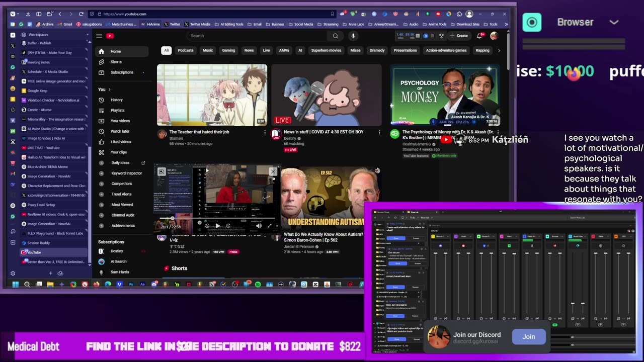
Task: Open Watch later in the sidebar
Action: [122, 131]
